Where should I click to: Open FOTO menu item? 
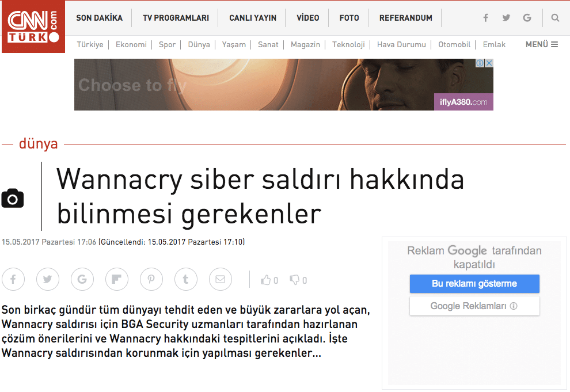349,18
